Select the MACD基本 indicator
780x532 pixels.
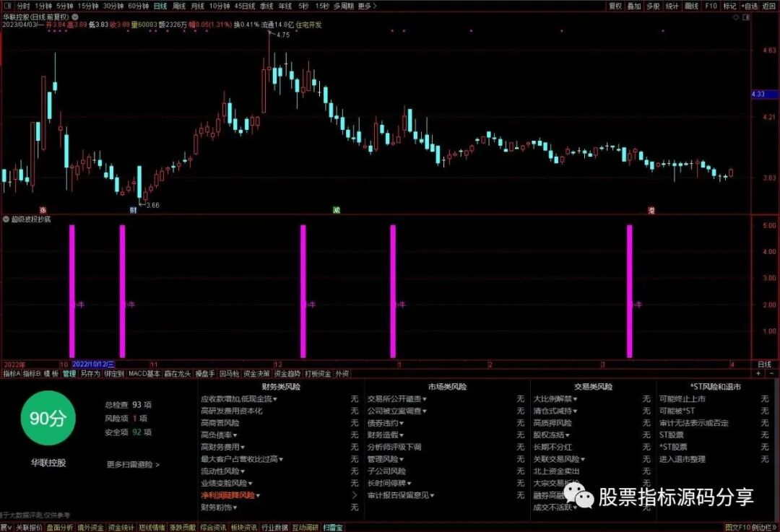144,373
